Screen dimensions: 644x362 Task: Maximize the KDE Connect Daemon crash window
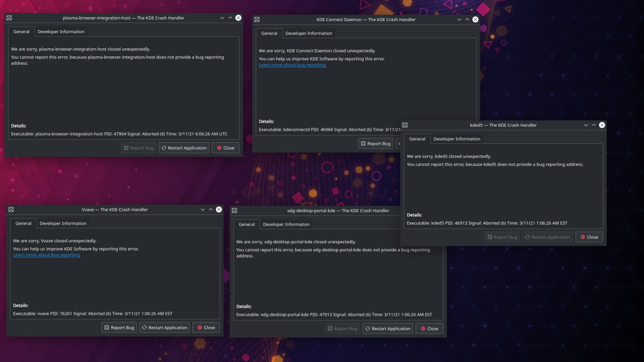(x=467, y=20)
